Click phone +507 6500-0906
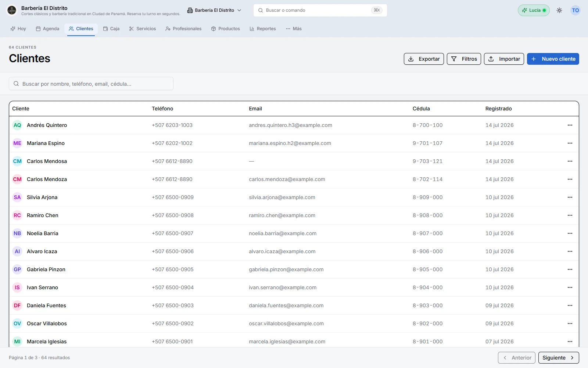 pyautogui.click(x=173, y=251)
